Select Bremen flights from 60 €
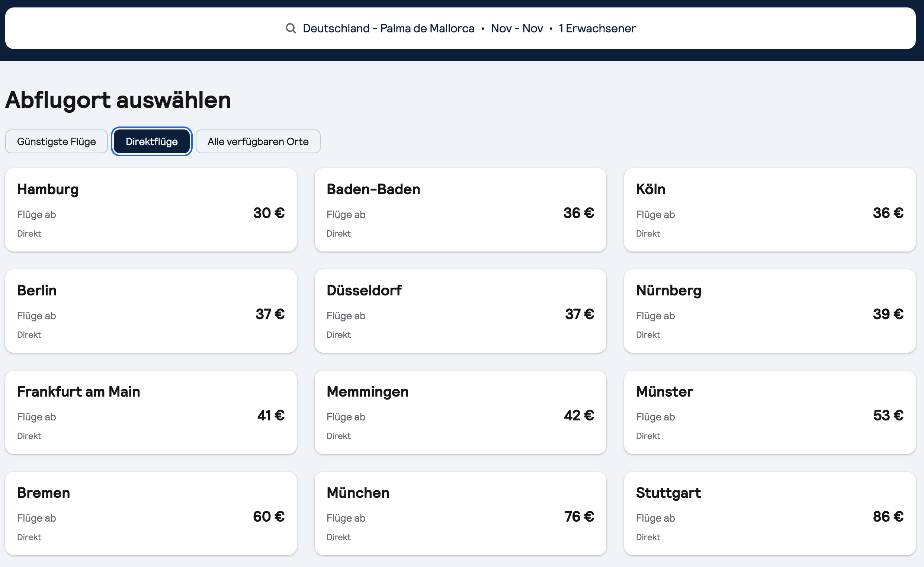The width and height of the screenshot is (924, 567). tap(151, 513)
